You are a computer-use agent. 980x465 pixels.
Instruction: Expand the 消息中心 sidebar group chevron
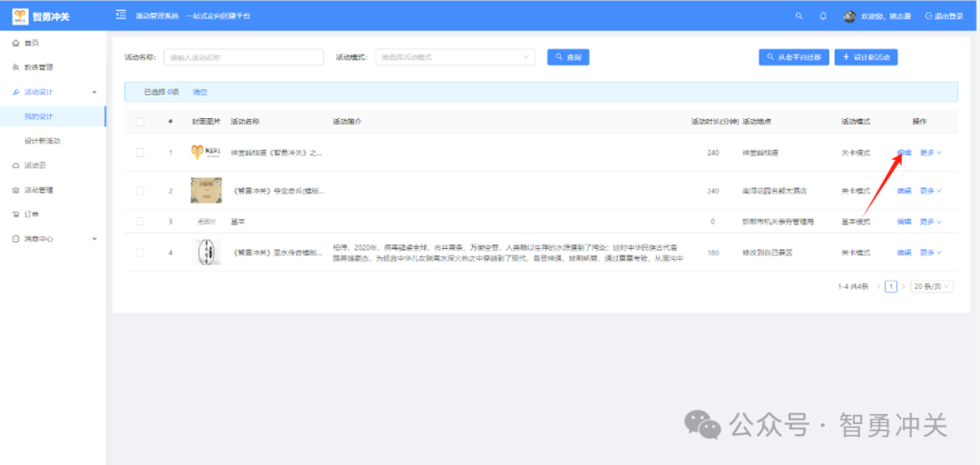[x=94, y=239]
